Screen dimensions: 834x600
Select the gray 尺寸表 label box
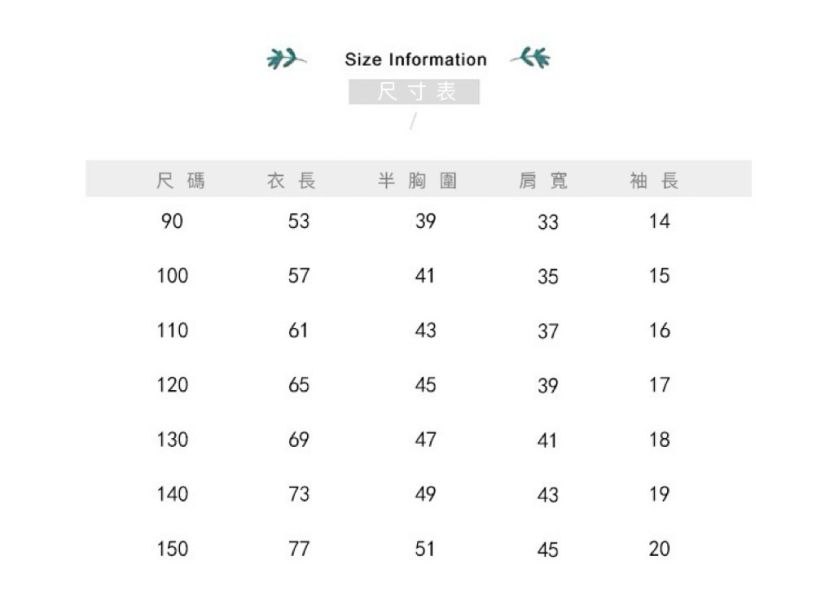[x=415, y=92]
